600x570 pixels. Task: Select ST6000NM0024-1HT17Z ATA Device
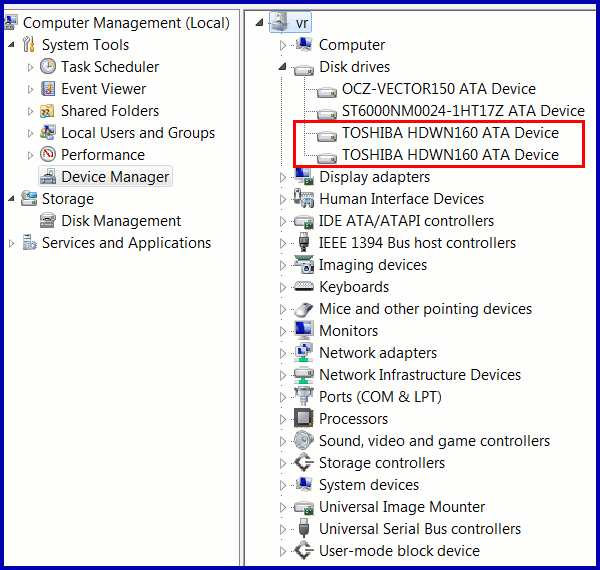coord(462,111)
